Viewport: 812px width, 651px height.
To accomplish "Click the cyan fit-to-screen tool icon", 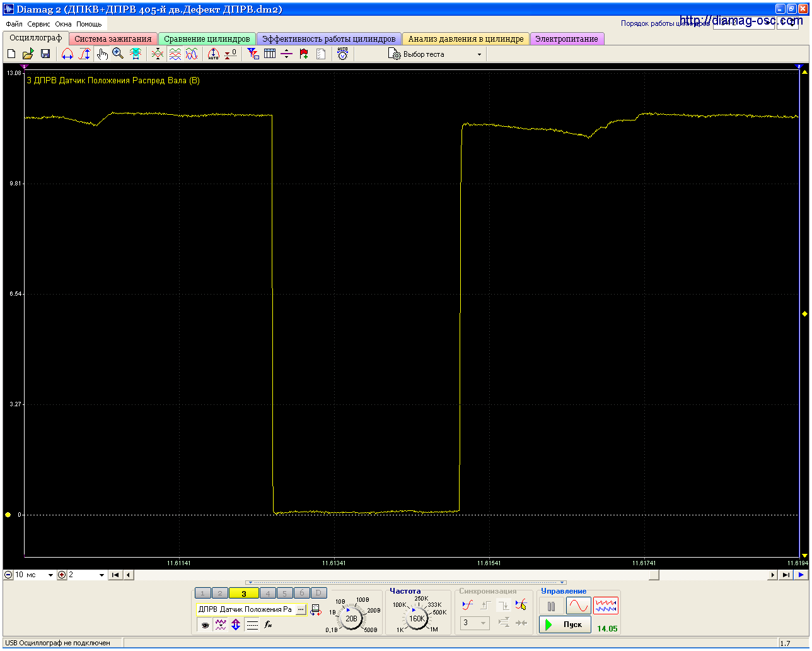I will [135, 54].
